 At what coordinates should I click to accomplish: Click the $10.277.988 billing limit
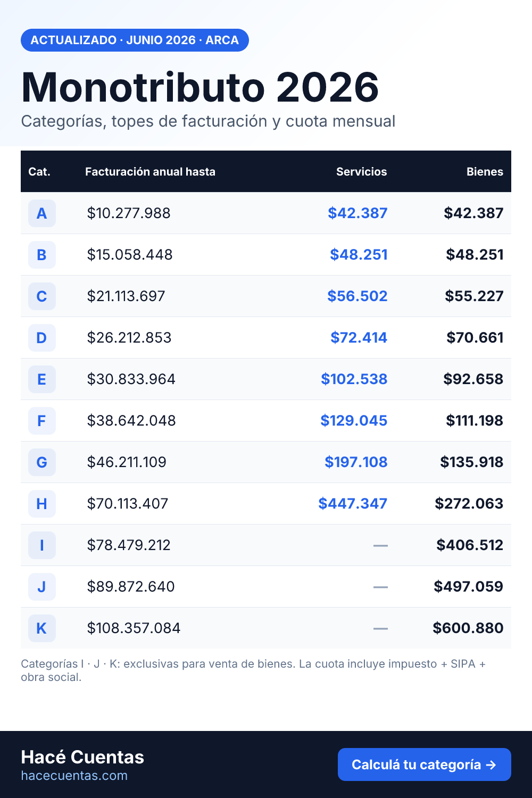point(129,213)
